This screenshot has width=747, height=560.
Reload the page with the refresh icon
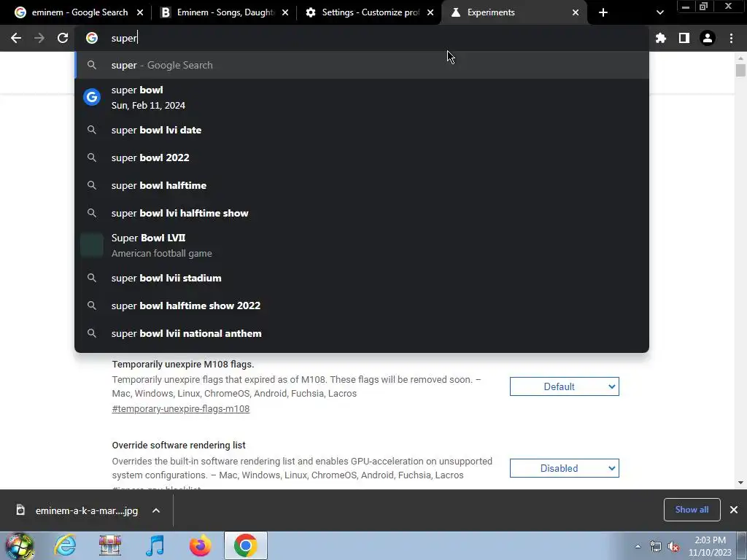point(63,38)
